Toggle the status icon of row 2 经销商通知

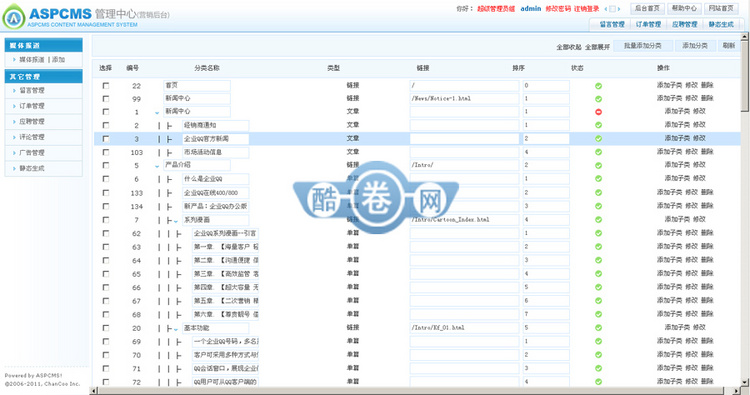click(598, 125)
